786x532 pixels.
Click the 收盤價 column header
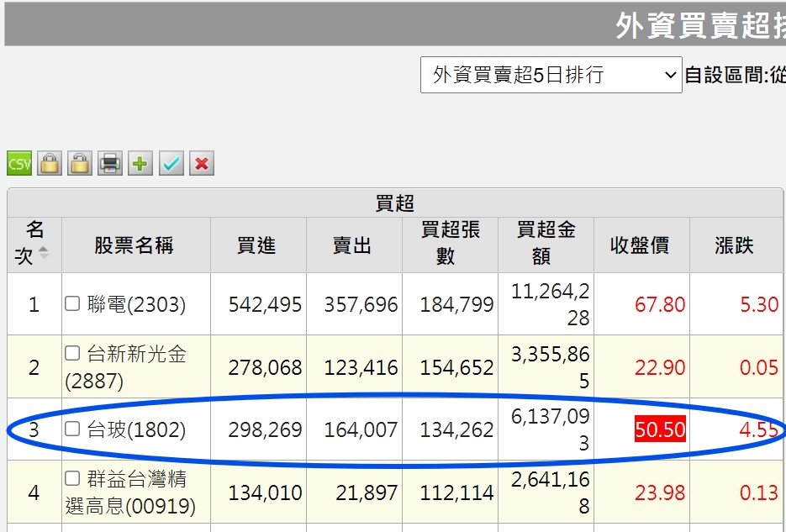click(x=641, y=245)
